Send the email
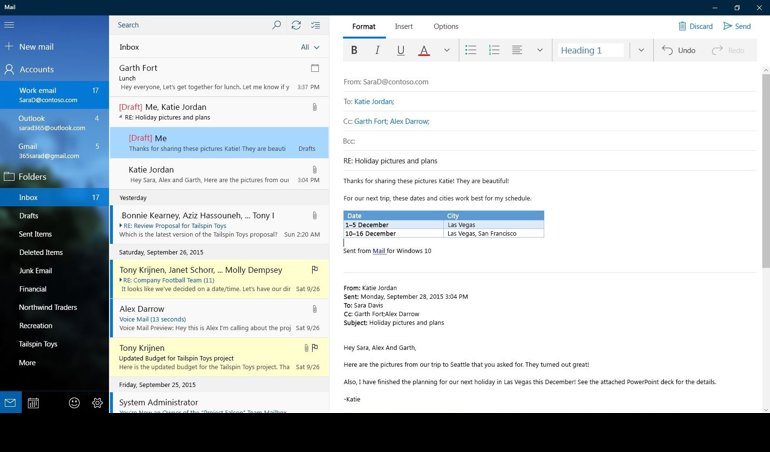The height and width of the screenshot is (452, 770). click(x=737, y=26)
